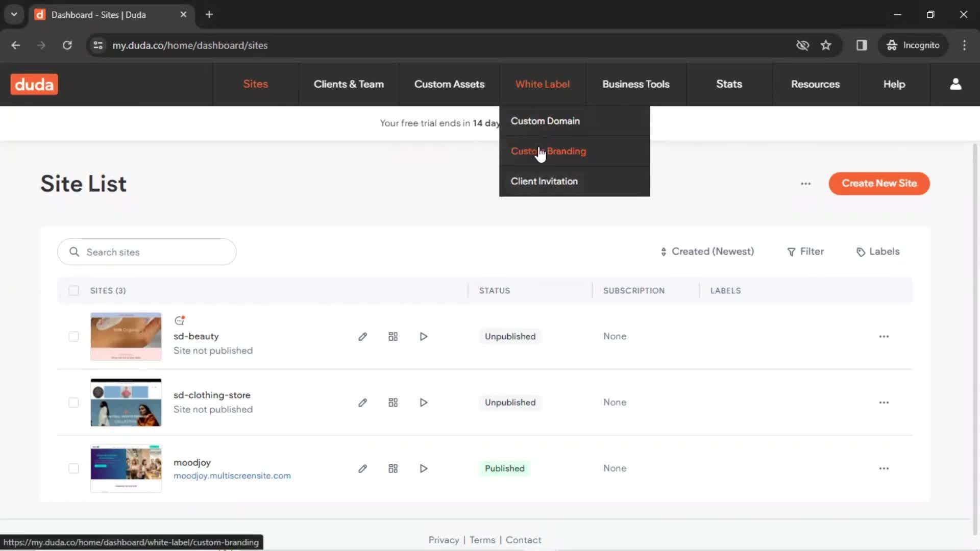The width and height of the screenshot is (980, 551).
Task: Open the Stats nav item
Action: pos(729,84)
